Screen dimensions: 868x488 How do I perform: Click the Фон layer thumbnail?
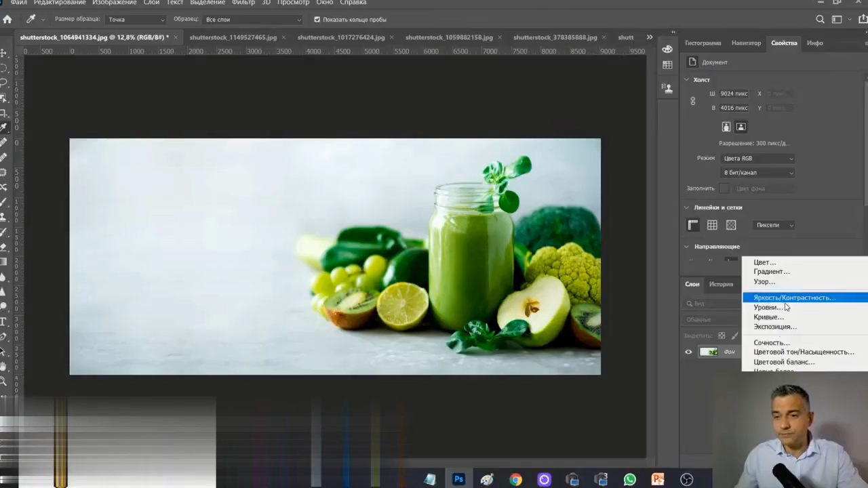point(709,352)
